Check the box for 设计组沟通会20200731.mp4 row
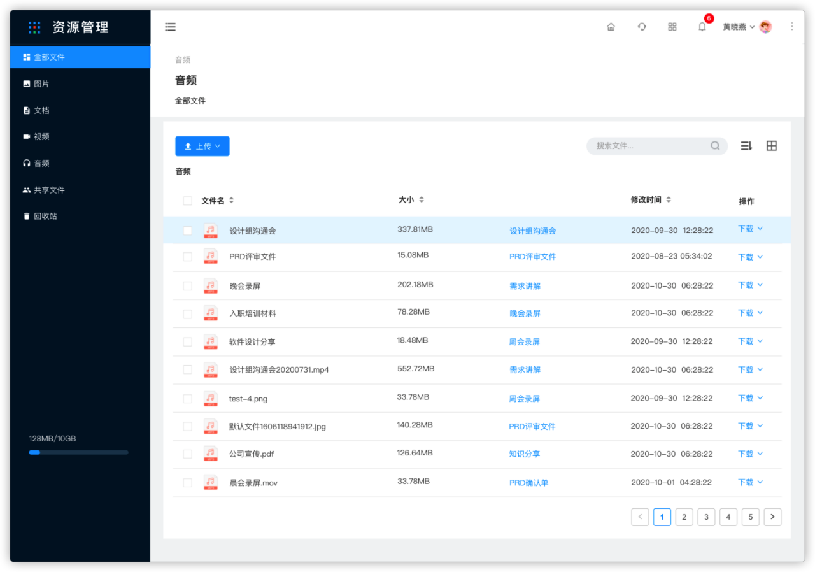 188,370
